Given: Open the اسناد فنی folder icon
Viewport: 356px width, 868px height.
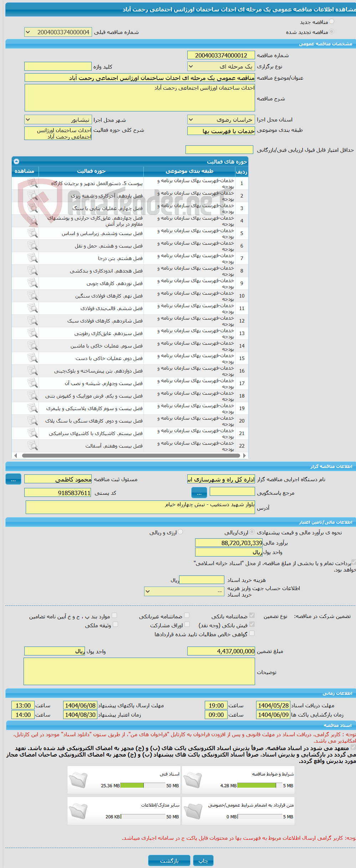Looking at the screenshot, I should point(78,780).
